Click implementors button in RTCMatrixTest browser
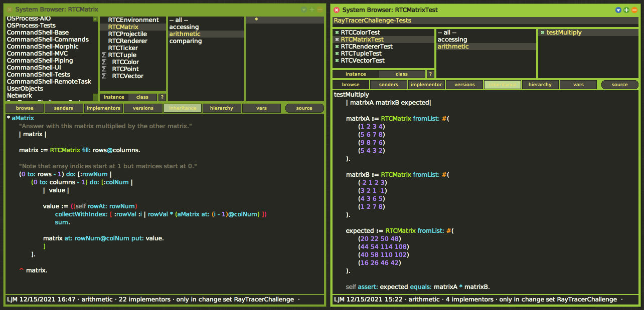The width and height of the screenshot is (644, 310). (x=426, y=85)
